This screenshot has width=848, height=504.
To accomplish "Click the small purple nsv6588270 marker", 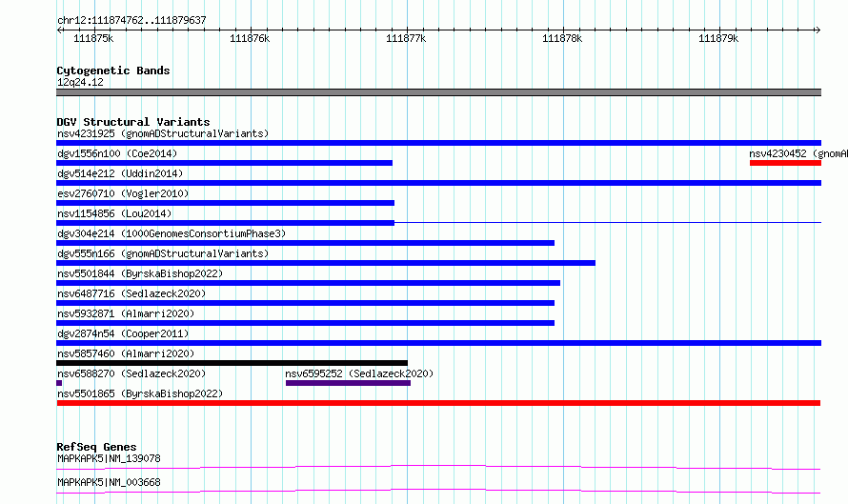I will [59, 383].
